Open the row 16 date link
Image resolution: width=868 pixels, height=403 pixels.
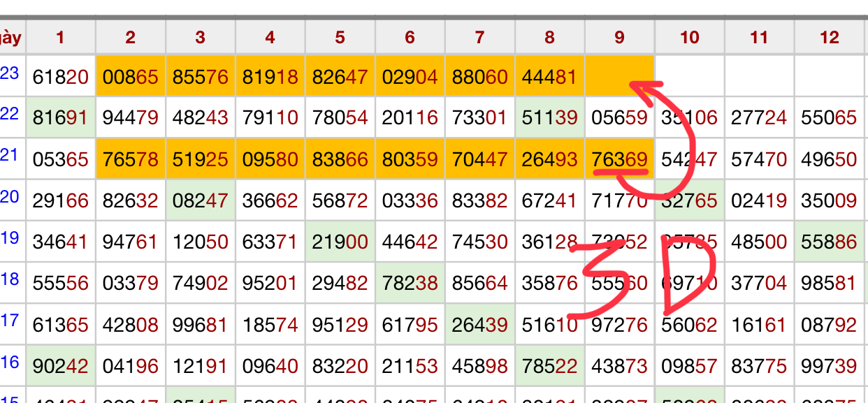tap(10, 362)
